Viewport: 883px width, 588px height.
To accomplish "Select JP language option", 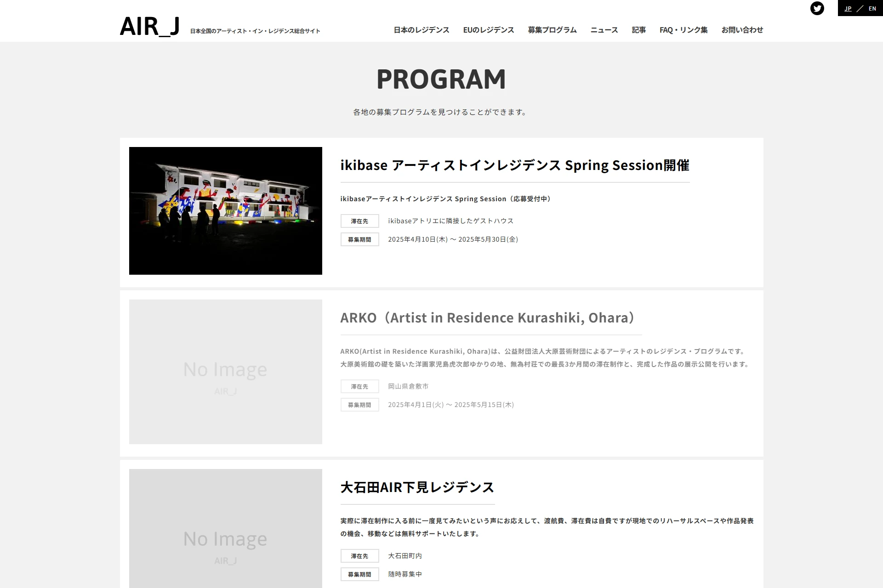I will 848,8.
